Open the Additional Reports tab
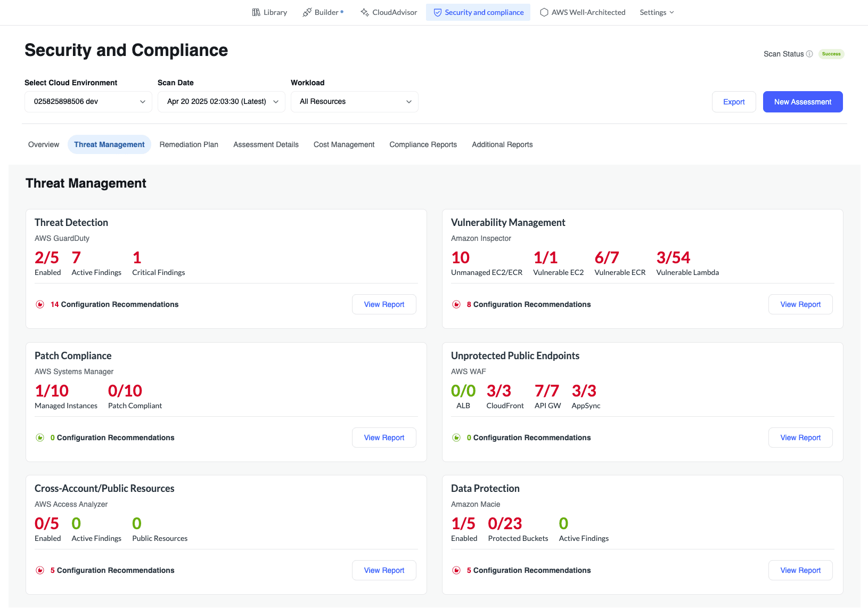Screen dimensions: 868x615 pos(502,144)
